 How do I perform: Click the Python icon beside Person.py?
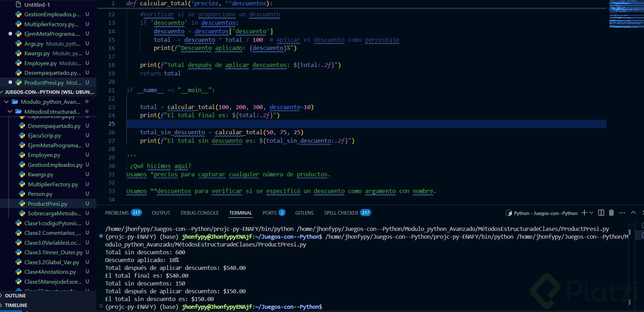click(22, 194)
